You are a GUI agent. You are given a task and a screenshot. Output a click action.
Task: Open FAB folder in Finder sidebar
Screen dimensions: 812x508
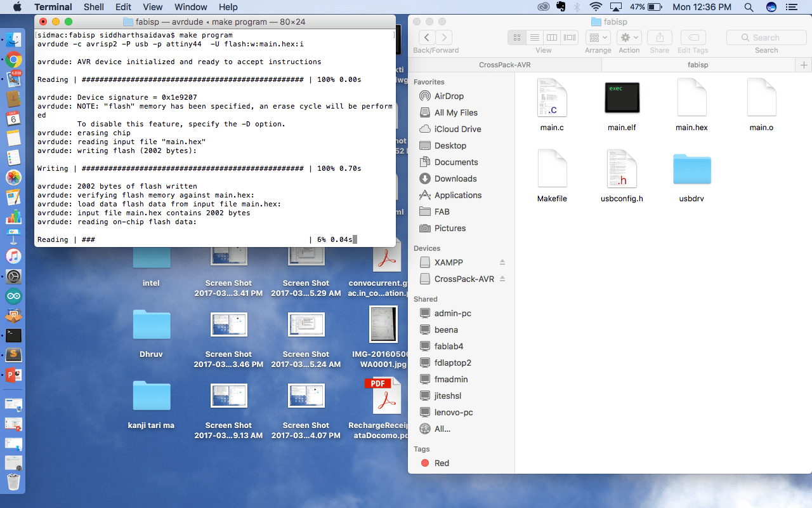(442, 211)
